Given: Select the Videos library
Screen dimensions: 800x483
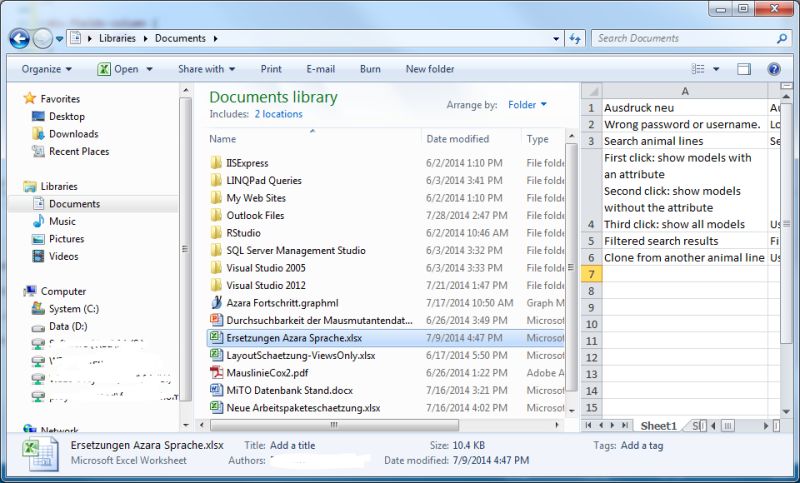Looking at the screenshot, I should point(63,256).
